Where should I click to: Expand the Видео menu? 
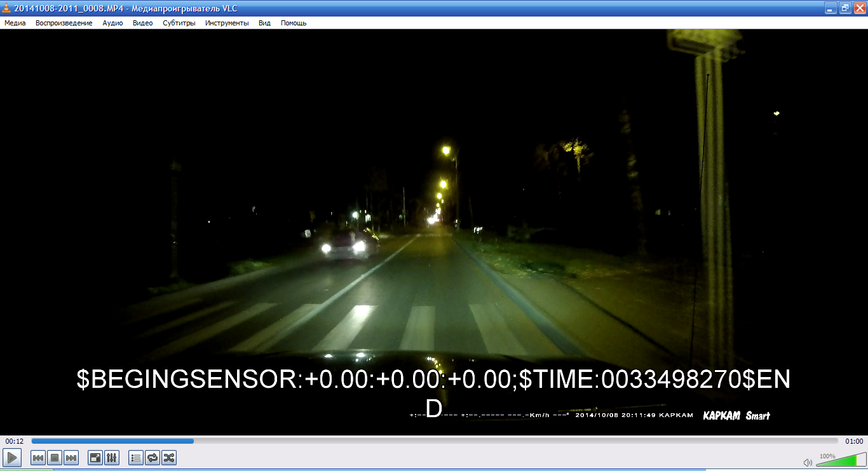[x=142, y=23]
